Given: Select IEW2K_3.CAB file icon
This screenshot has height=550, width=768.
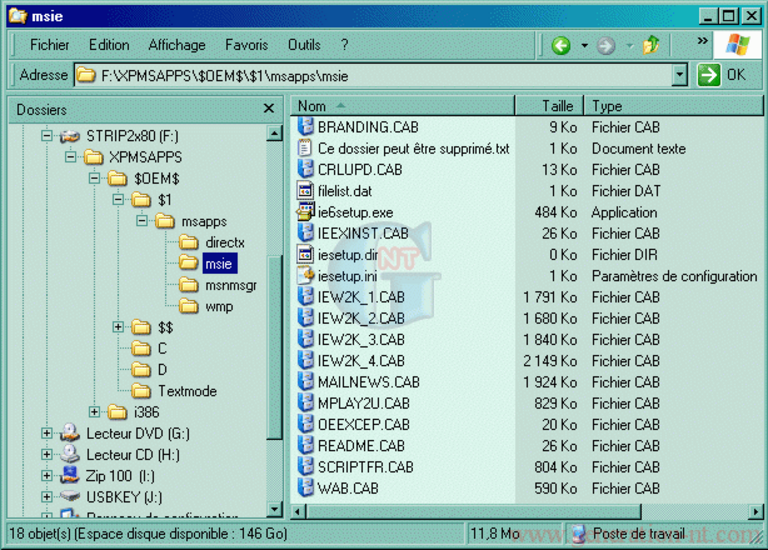Looking at the screenshot, I should 306,339.
